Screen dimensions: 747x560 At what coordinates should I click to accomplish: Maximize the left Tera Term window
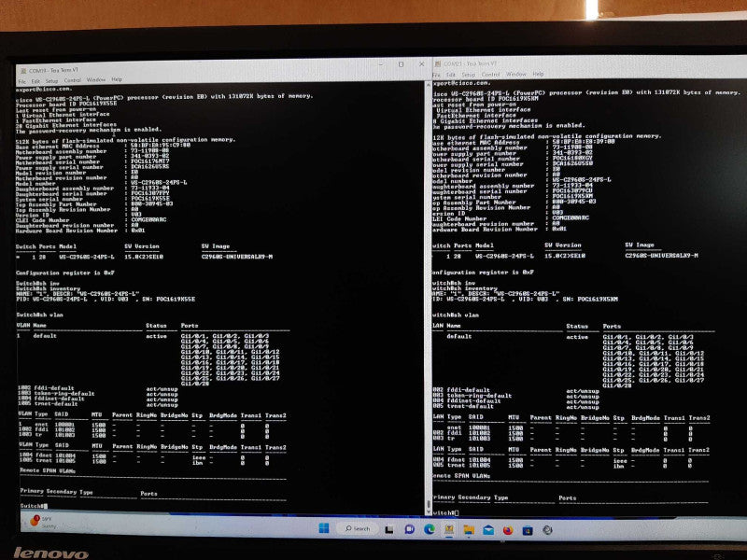point(402,64)
